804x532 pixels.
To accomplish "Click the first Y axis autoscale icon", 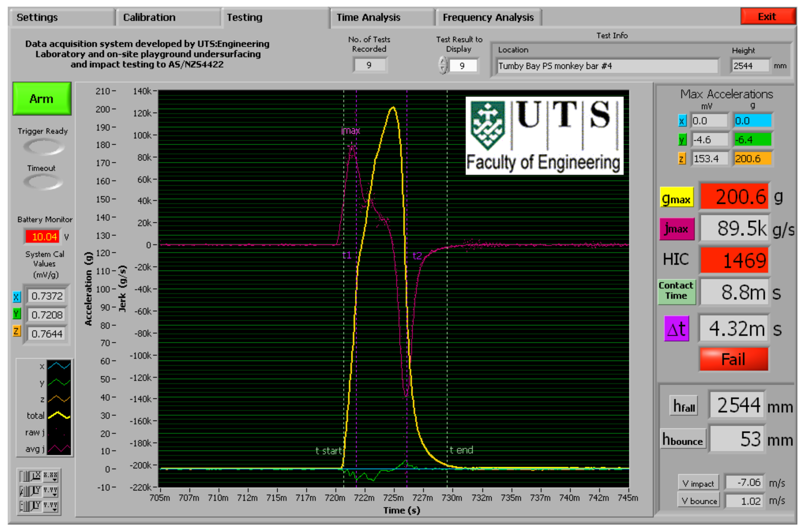I will point(36,492).
